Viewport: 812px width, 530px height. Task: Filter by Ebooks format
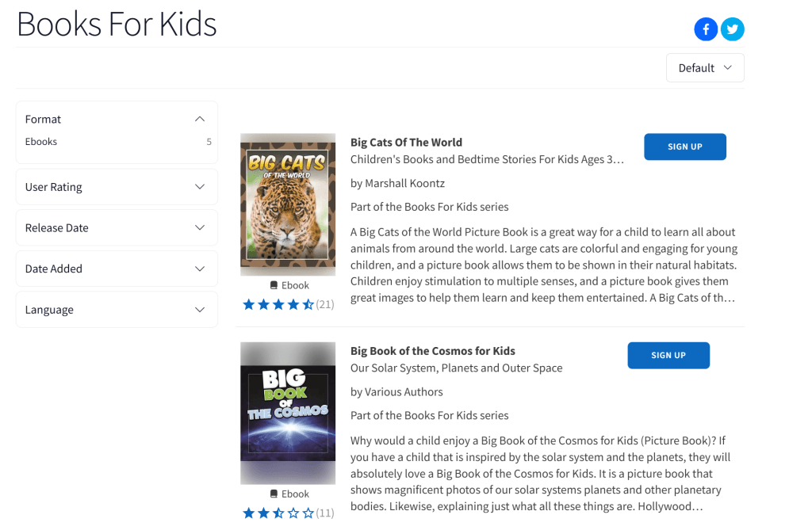tap(41, 142)
